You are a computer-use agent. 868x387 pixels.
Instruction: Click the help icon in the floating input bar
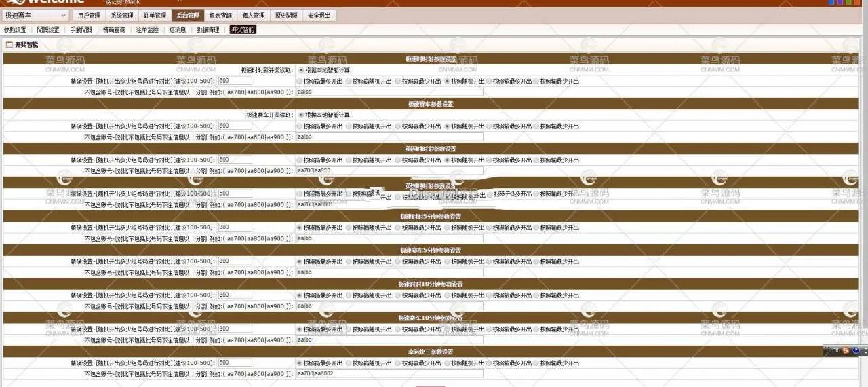pos(856,350)
